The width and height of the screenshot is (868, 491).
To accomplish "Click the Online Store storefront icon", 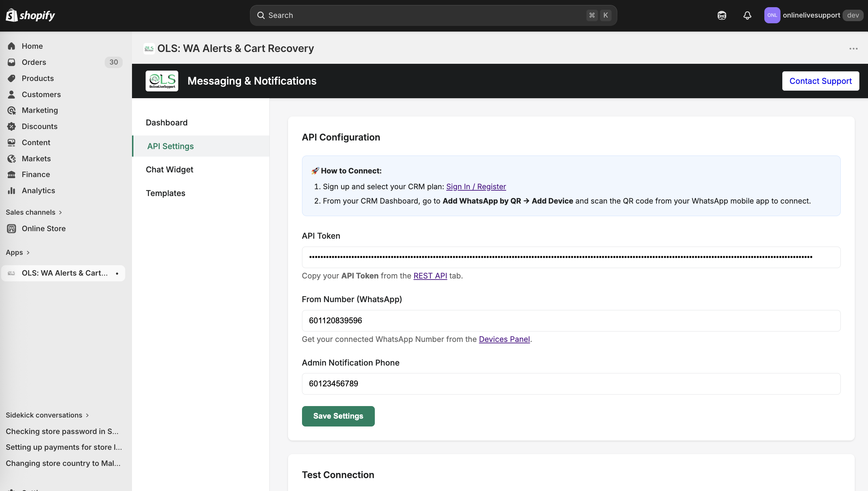I will pos(11,229).
